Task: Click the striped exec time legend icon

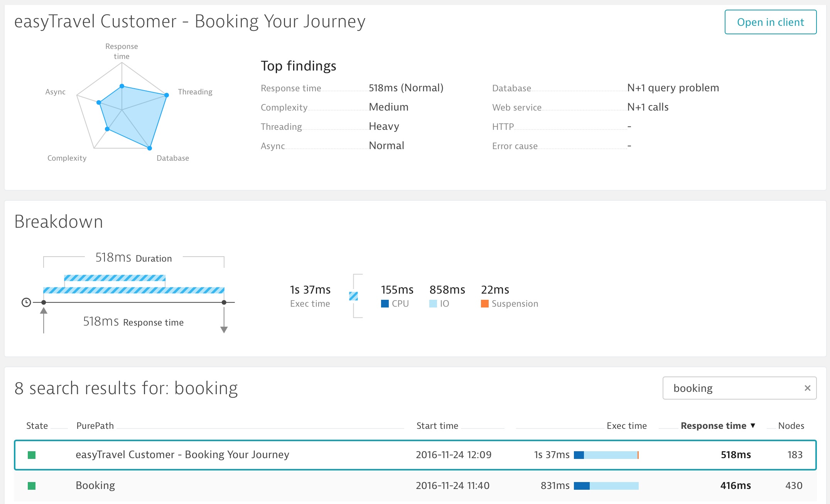Action: [353, 296]
